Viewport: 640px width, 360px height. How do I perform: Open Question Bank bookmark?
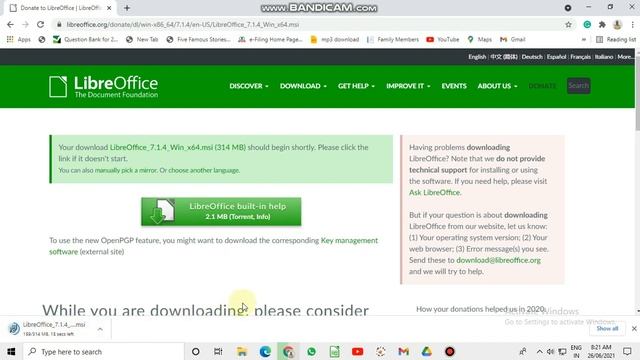point(85,40)
